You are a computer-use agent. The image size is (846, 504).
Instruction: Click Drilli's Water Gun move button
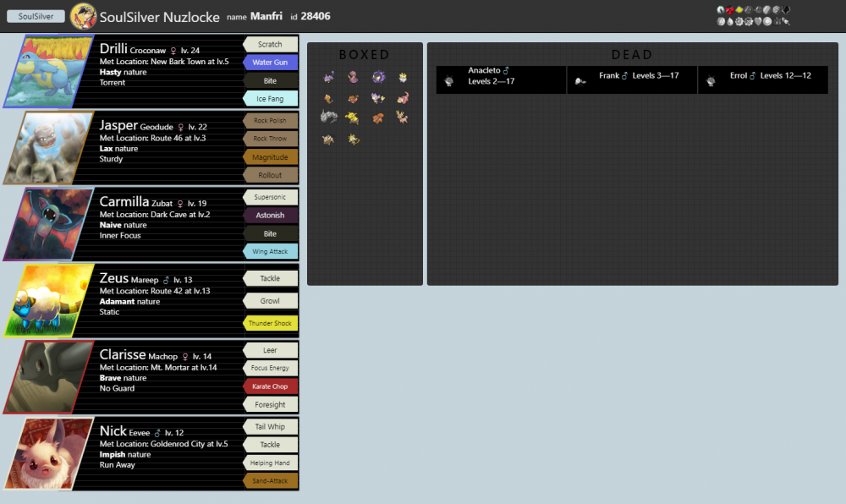271,63
